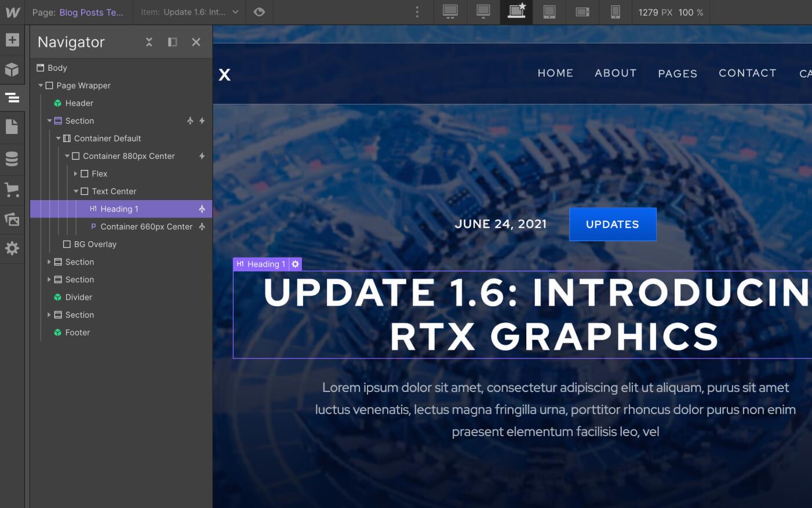Expand the Section below BG Overlay
Viewport: 812px width, 508px height.
coord(49,262)
